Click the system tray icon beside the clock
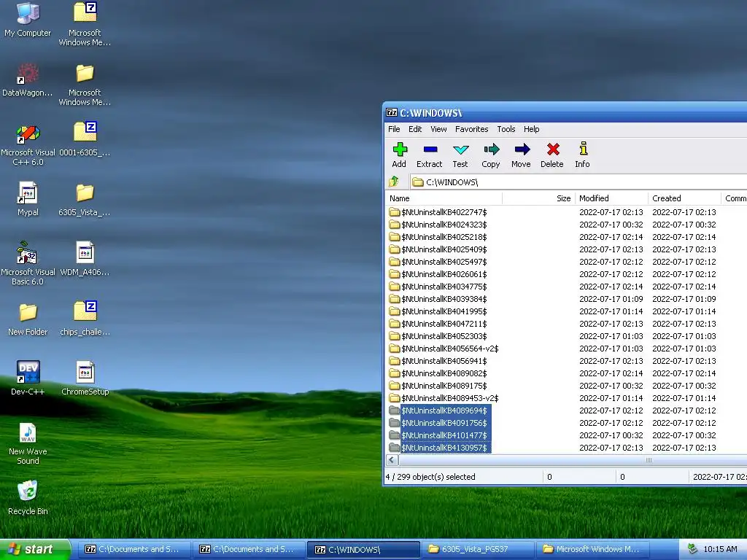Image resolution: width=747 pixels, height=560 pixels. pos(692,549)
